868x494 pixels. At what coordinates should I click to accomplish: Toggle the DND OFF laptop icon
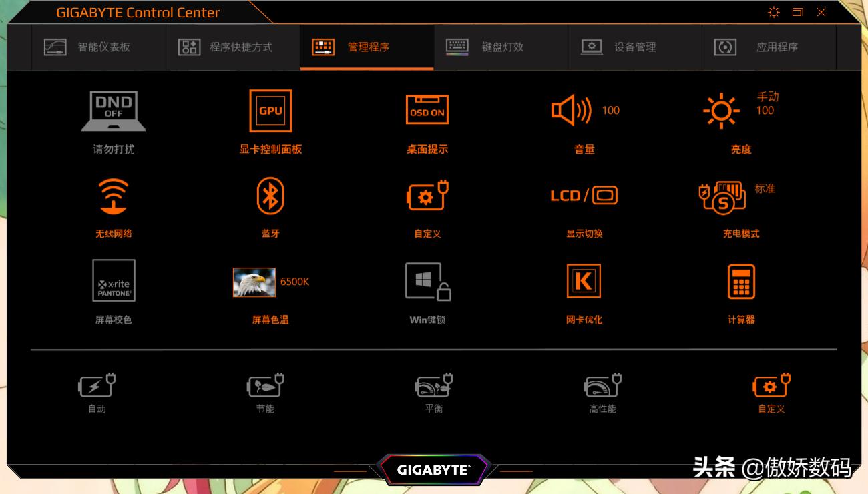(114, 111)
